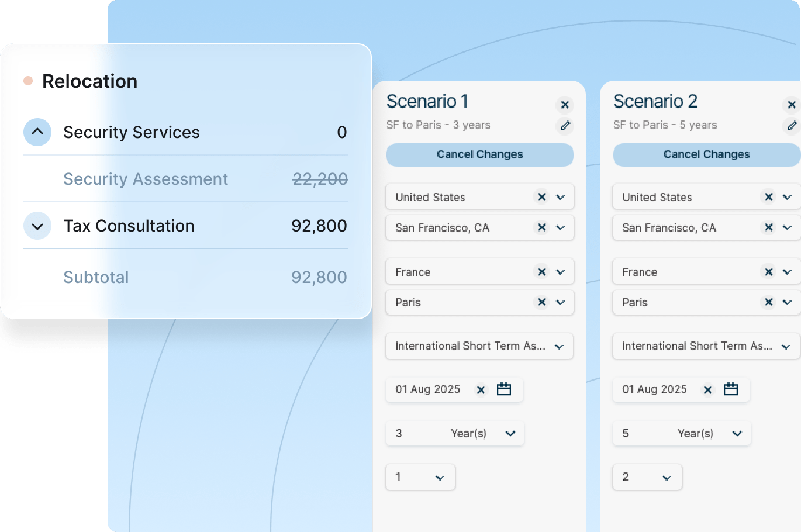The height and width of the screenshot is (532, 801).
Task: Clear San Francisco, CA in Scenario 2
Action: (768, 228)
